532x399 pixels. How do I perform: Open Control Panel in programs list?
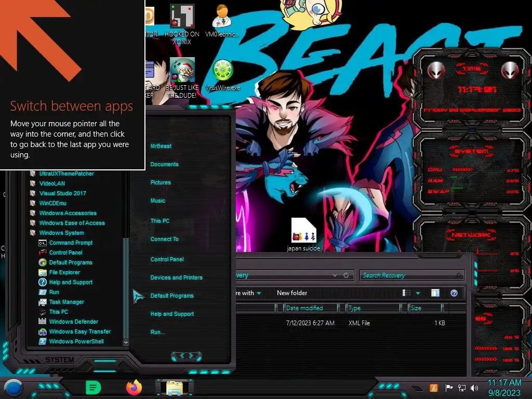coord(66,252)
